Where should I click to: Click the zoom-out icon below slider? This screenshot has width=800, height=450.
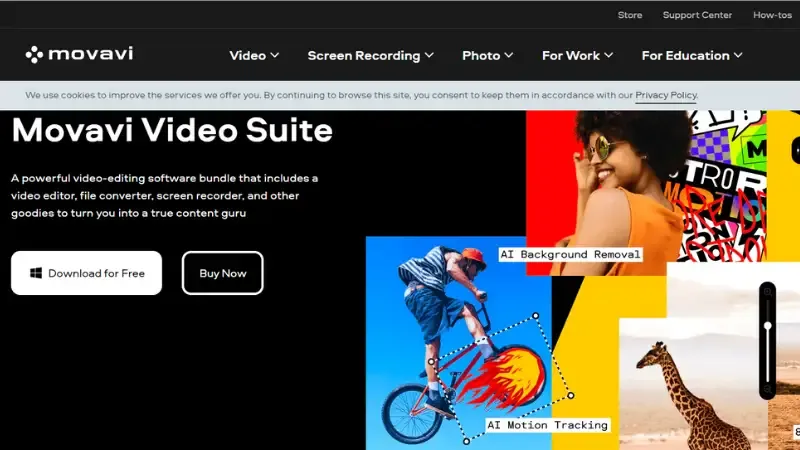(x=767, y=389)
